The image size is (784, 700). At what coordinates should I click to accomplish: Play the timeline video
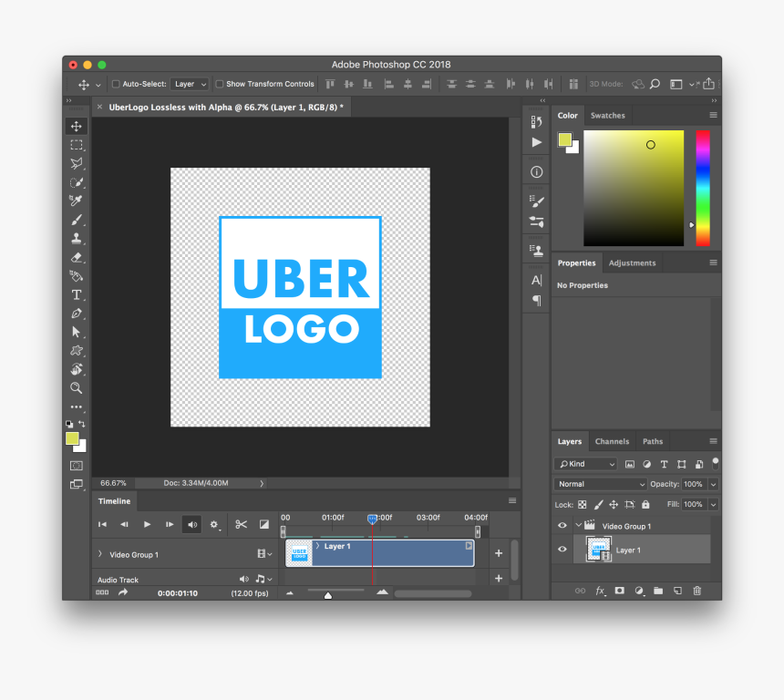[x=147, y=524]
